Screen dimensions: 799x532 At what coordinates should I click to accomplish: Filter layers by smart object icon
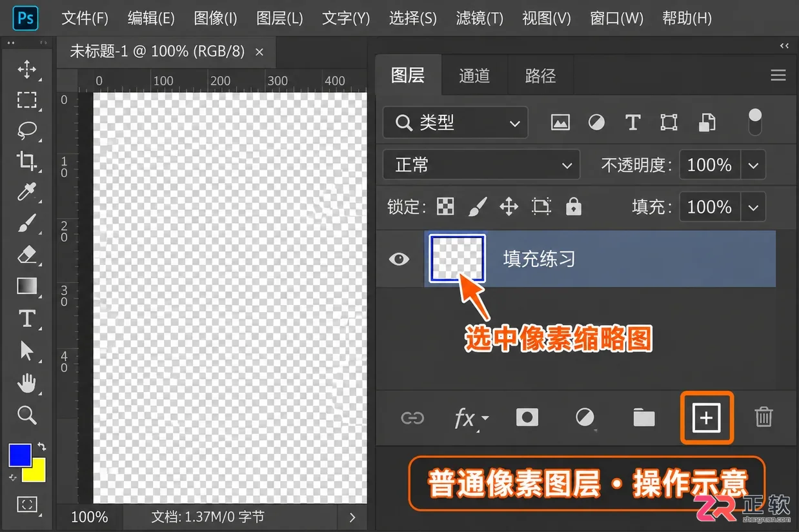(x=707, y=123)
